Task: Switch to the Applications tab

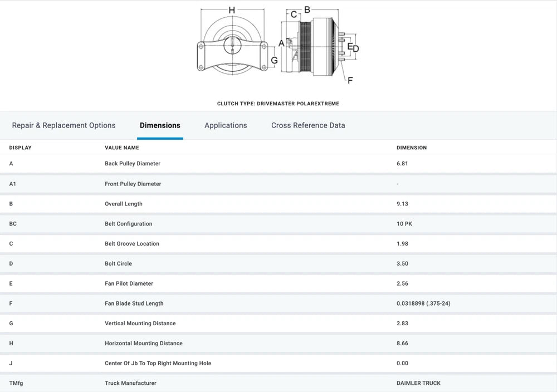Action: 226,125
